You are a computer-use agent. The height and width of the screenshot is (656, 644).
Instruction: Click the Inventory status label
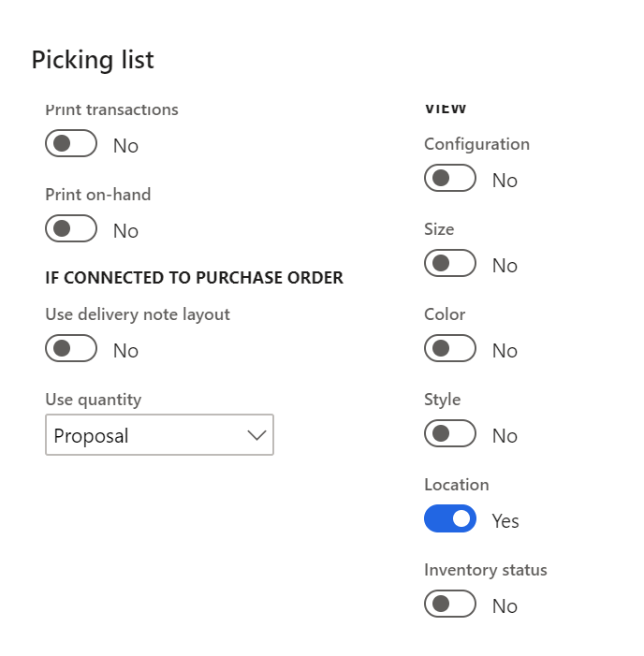(x=486, y=570)
